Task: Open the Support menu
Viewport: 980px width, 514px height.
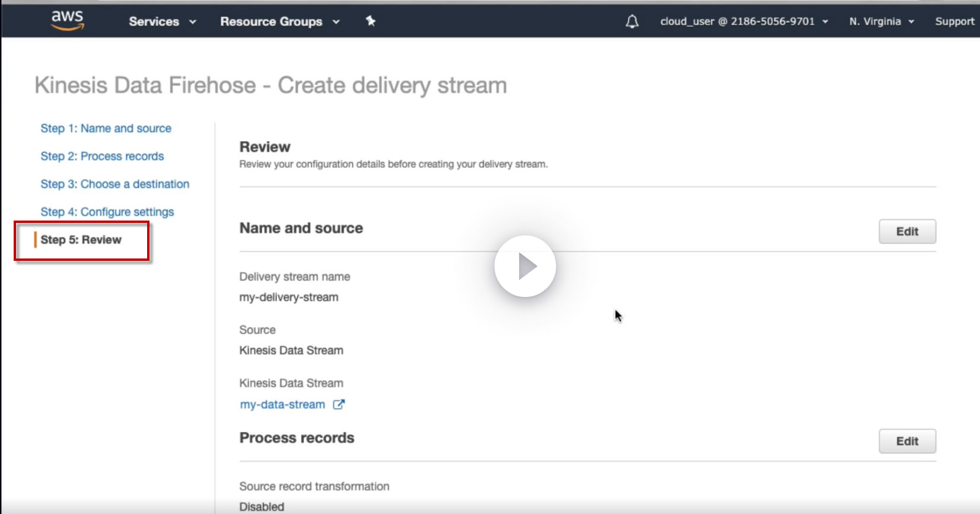Action: click(x=954, y=21)
